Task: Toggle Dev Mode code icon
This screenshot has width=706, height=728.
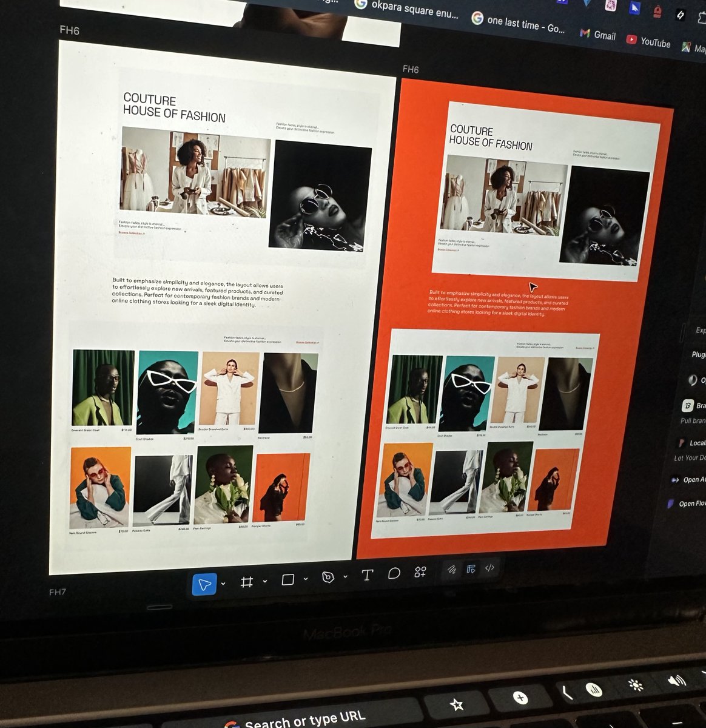Action: click(489, 568)
